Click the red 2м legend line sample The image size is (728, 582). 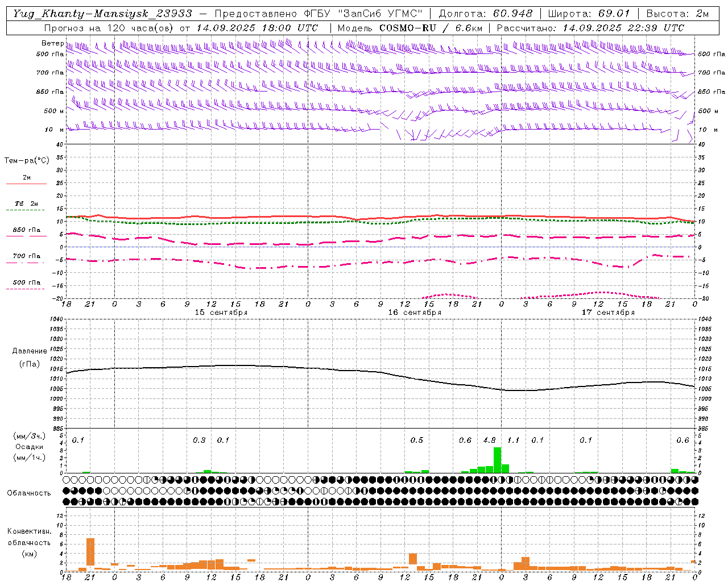pos(26,184)
